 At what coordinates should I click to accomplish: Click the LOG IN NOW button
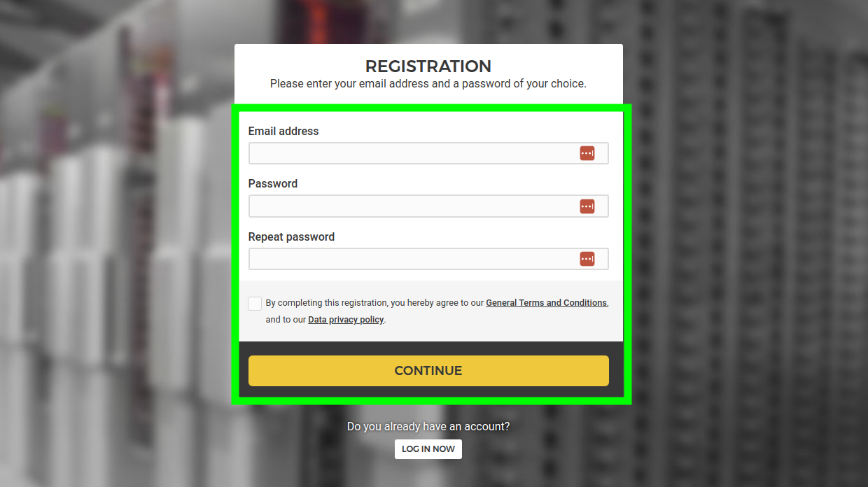pyautogui.click(x=428, y=449)
